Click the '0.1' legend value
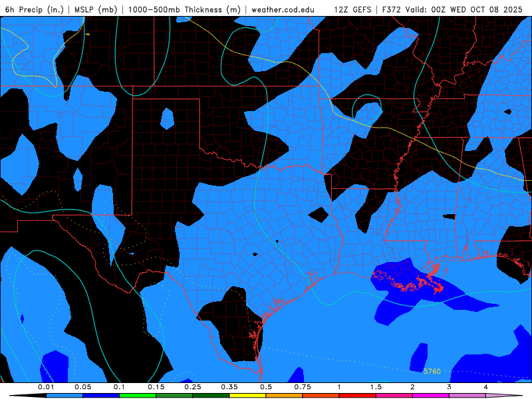The width and height of the screenshot is (532, 399). (120, 387)
